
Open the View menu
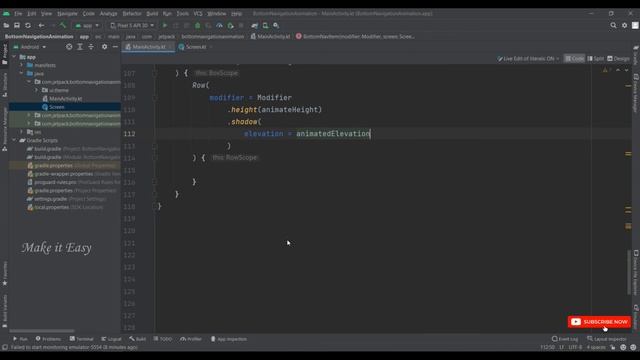pyautogui.click(x=46, y=13)
